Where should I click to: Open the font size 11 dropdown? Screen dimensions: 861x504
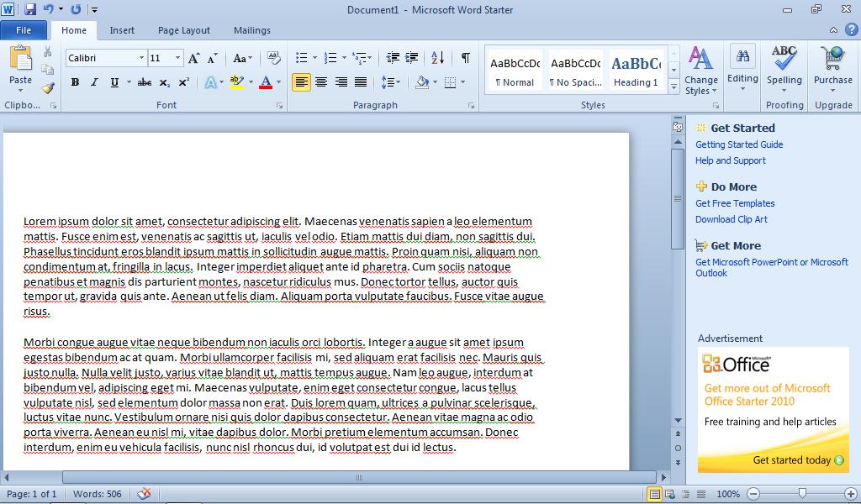[x=177, y=58]
